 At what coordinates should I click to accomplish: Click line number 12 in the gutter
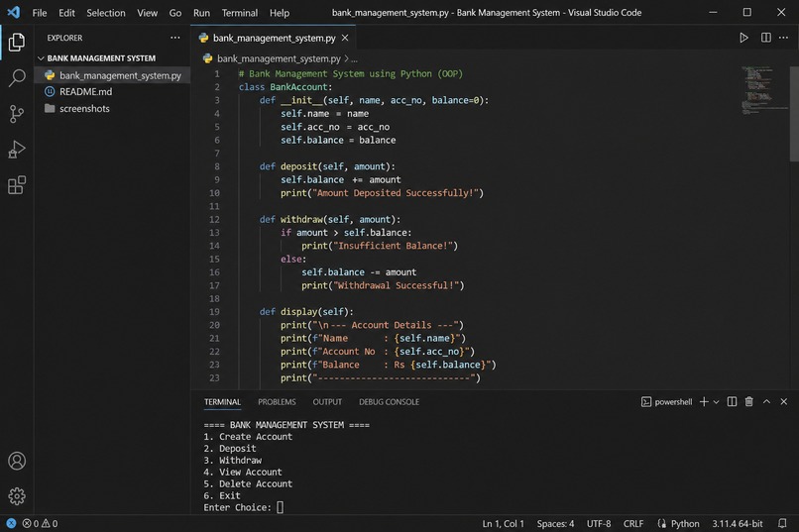214,219
